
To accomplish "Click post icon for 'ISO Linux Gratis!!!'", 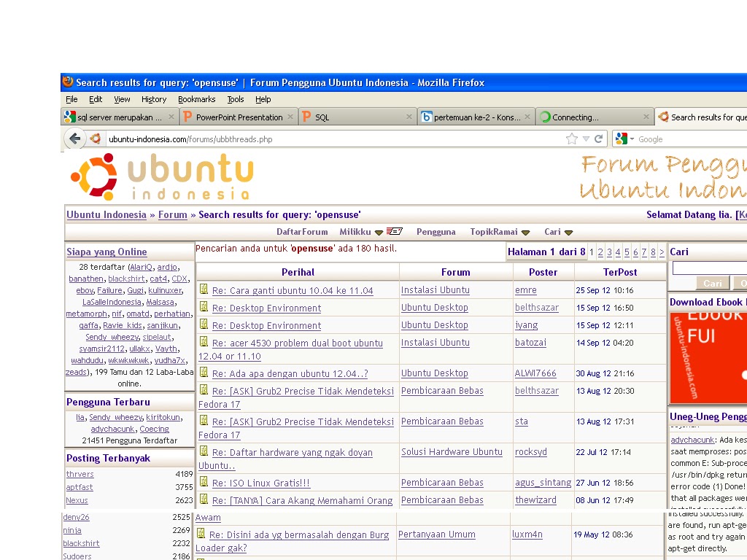I will [x=204, y=481].
